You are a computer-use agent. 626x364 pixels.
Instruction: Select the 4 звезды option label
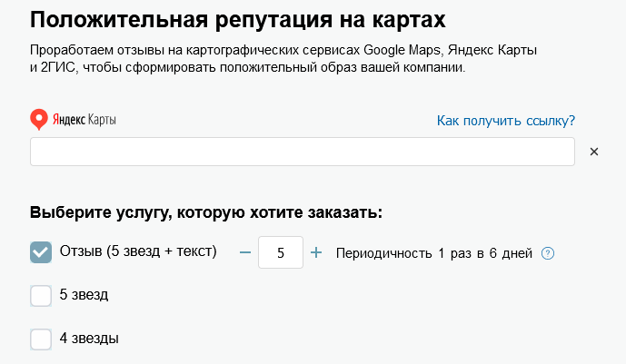[89, 338]
